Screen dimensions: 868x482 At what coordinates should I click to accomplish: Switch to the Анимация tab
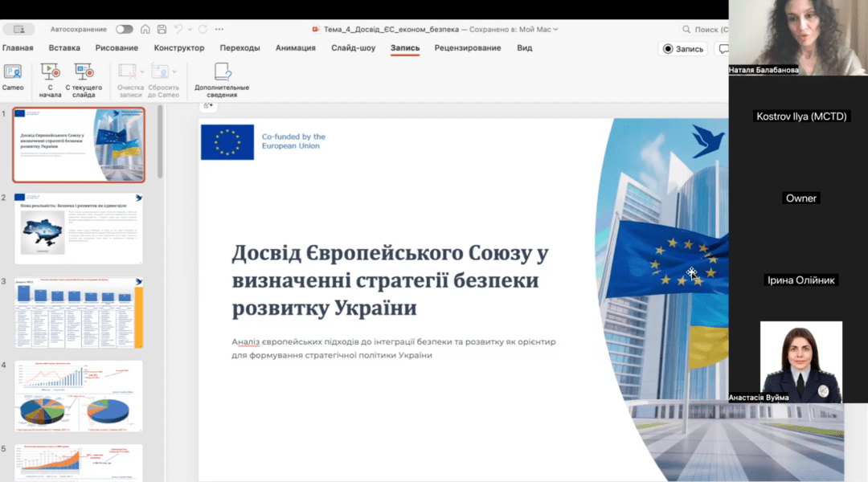click(295, 48)
